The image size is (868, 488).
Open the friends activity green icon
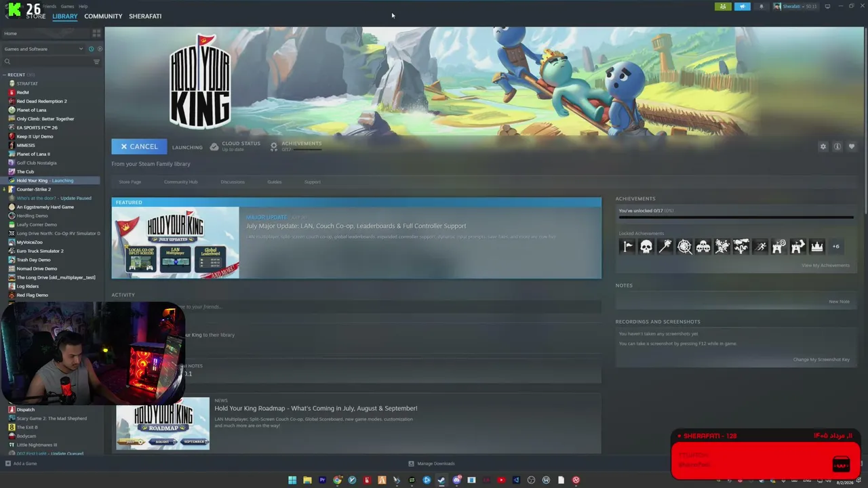(x=723, y=7)
